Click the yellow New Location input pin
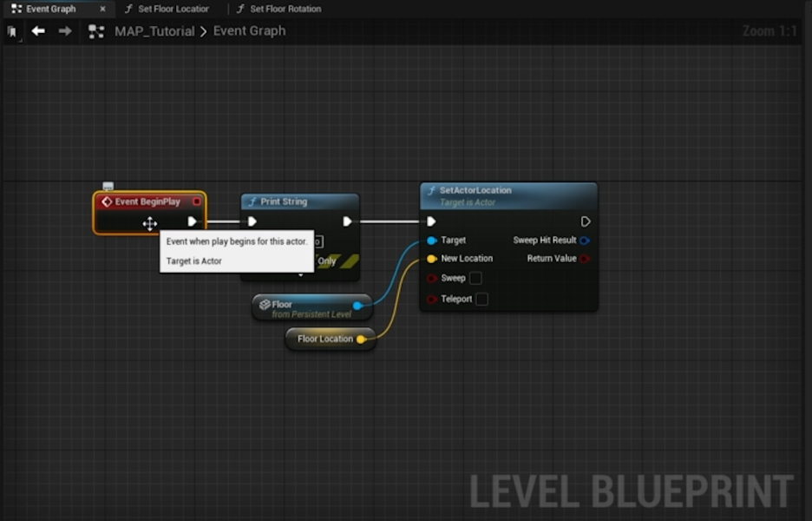The image size is (812, 521). click(431, 259)
